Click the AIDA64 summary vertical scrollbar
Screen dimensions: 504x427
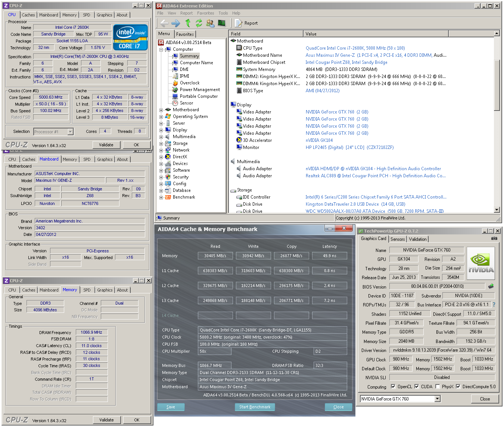coord(497,85)
